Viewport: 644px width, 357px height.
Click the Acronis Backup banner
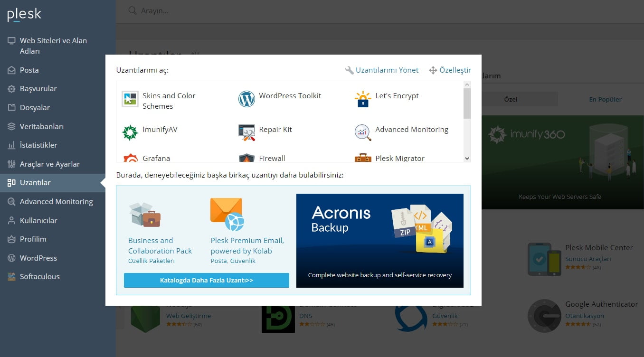[380, 241]
